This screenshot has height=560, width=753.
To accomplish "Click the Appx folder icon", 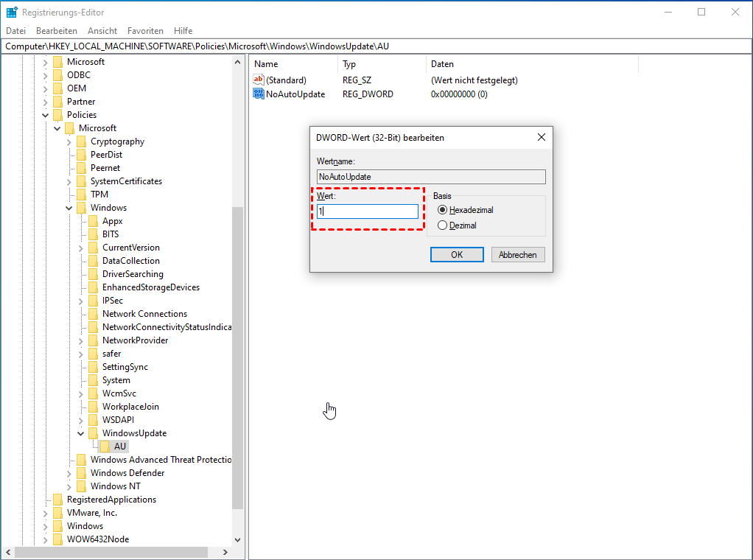I will 93,221.
